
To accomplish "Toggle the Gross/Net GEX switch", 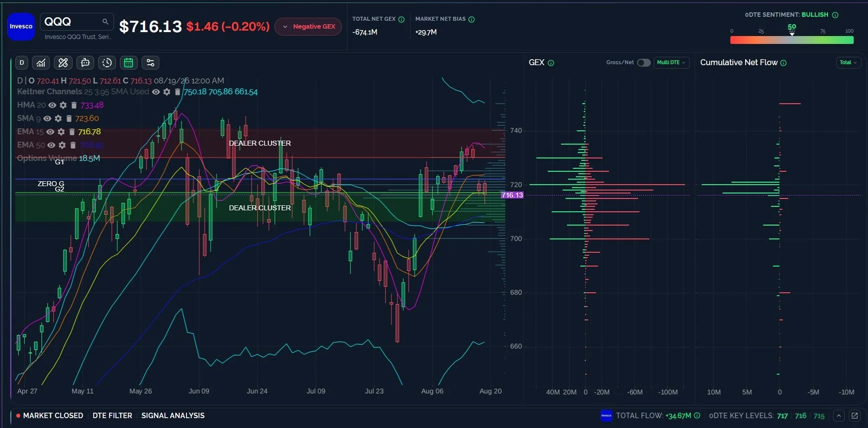I will [644, 63].
